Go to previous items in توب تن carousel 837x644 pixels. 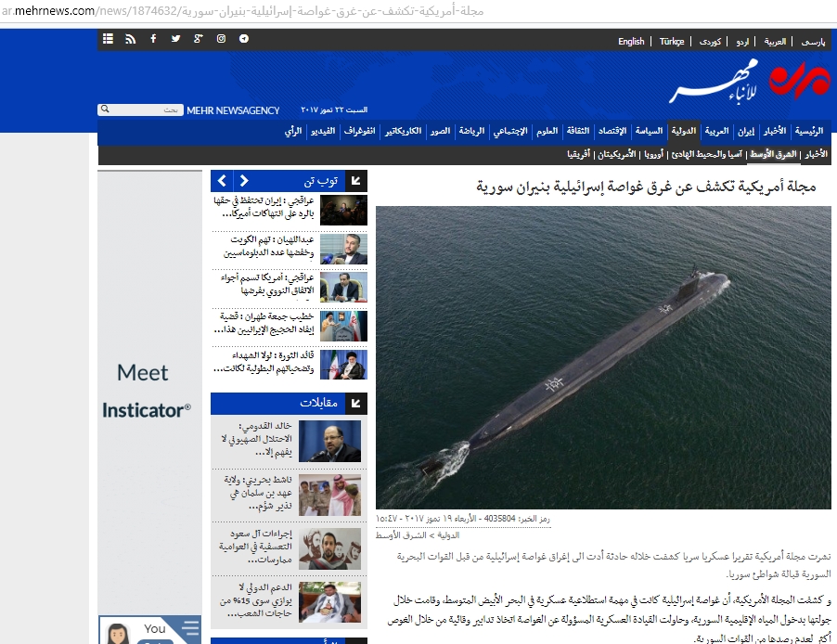pyautogui.click(x=223, y=181)
